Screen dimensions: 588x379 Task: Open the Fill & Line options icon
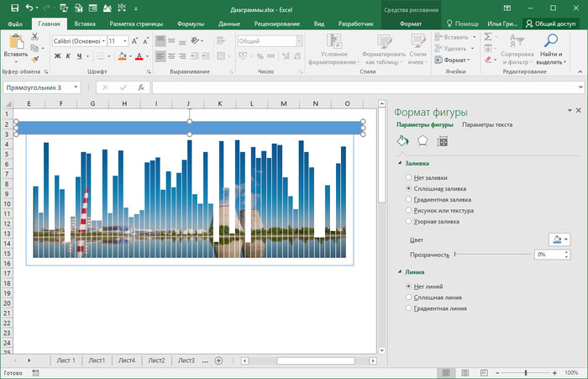coord(402,140)
